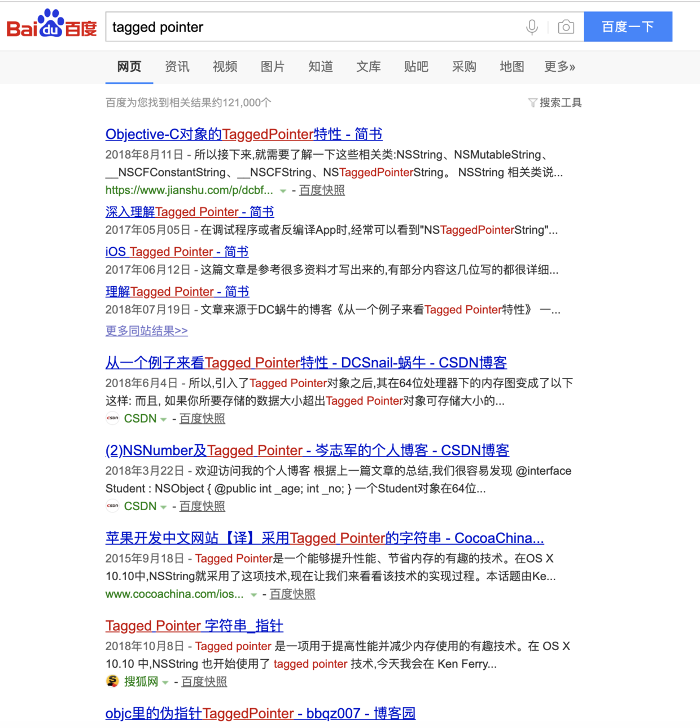Screen dimensions: 700x728
Task: Switch to the 地图 search tab
Action: pyautogui.click(x=511, y=67)
